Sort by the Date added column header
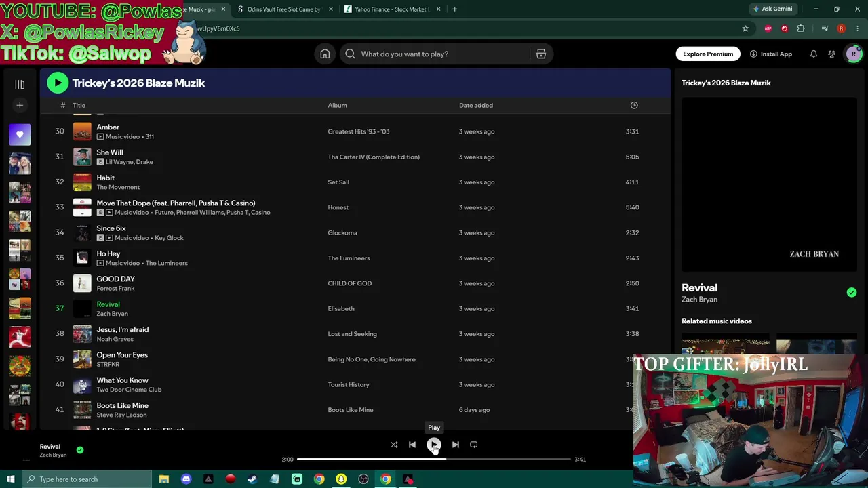Image resolution: width=868 pixels, height=488 pixels. point(476,106)
